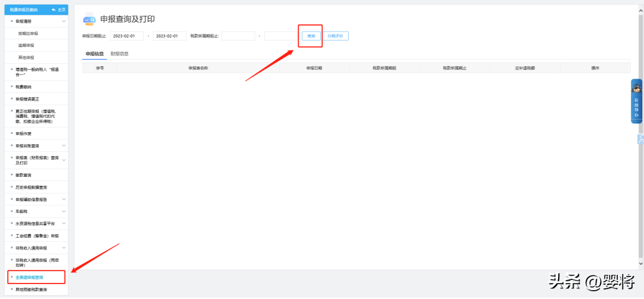Expand the 申报清册 menu chevron

pyautogui.click(x=64, y=21)
